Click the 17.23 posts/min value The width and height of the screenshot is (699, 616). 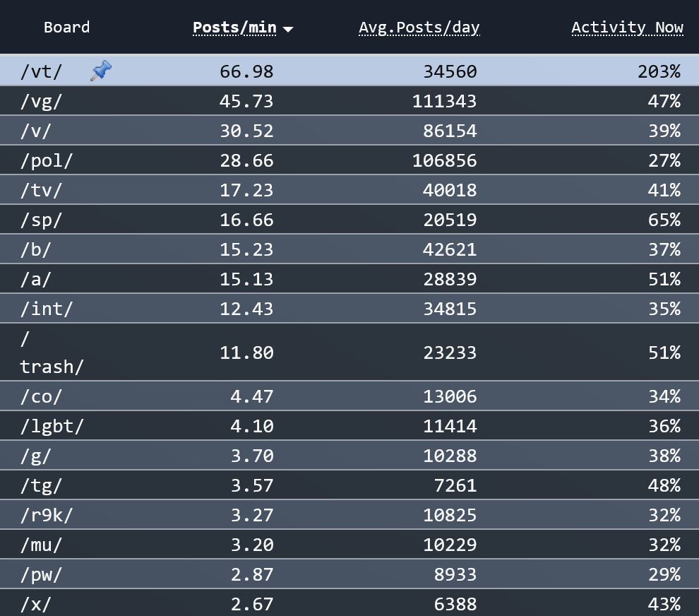pos(246,191)
